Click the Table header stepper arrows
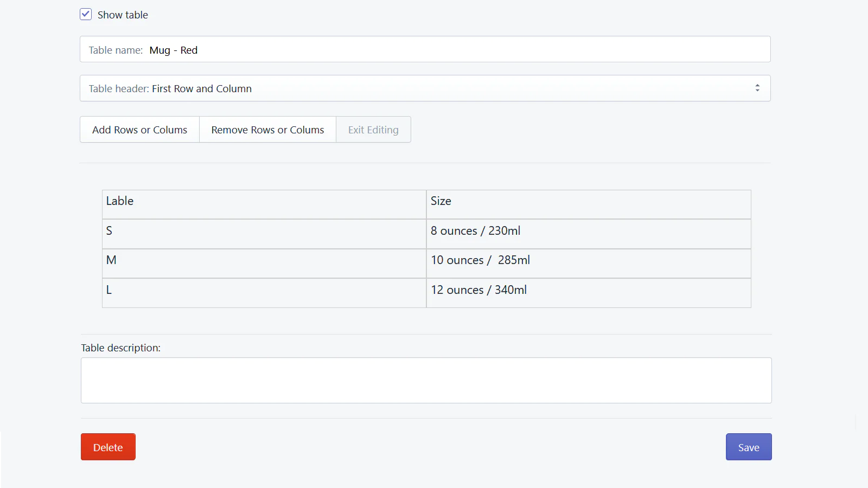868x488 pixels. 758,87
